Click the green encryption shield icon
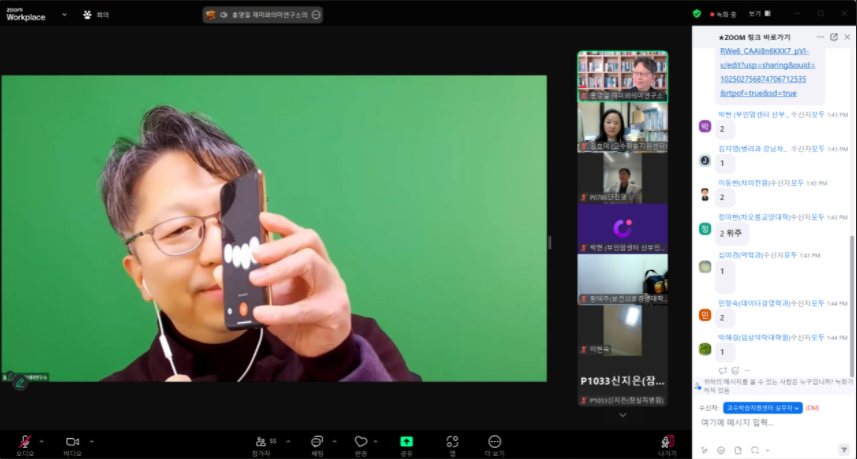This screenshot has height=459, width=857. point(697,14)
